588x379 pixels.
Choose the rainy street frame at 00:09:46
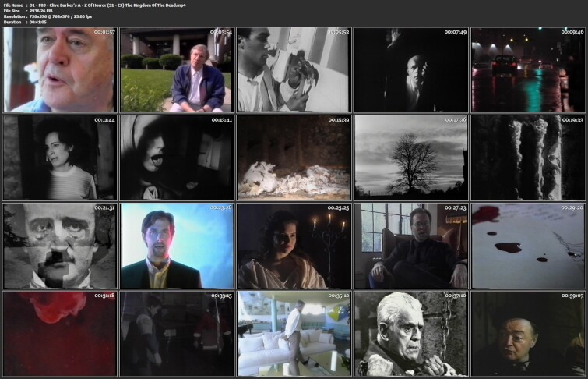pos(528,70)
